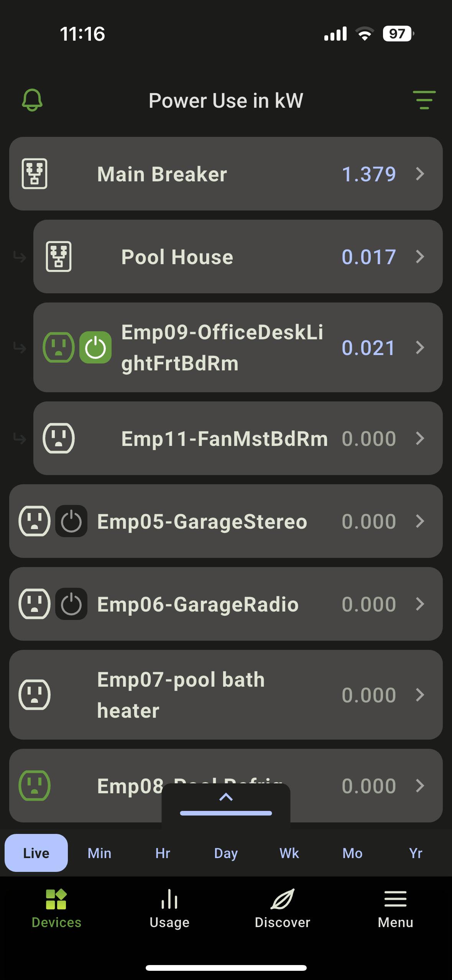
Task: Select the Day time scale
Action: [226, 853]
